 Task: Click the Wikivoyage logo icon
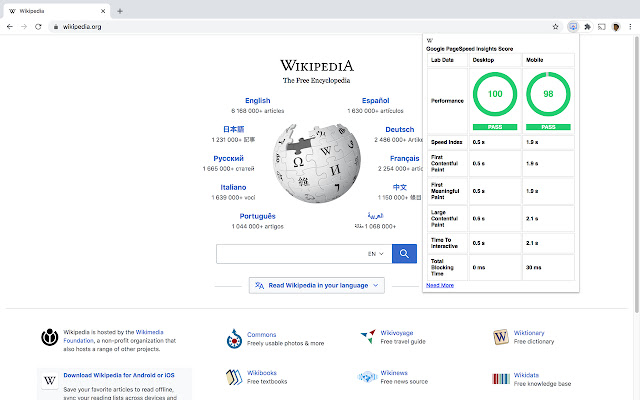tap(365, 337)
